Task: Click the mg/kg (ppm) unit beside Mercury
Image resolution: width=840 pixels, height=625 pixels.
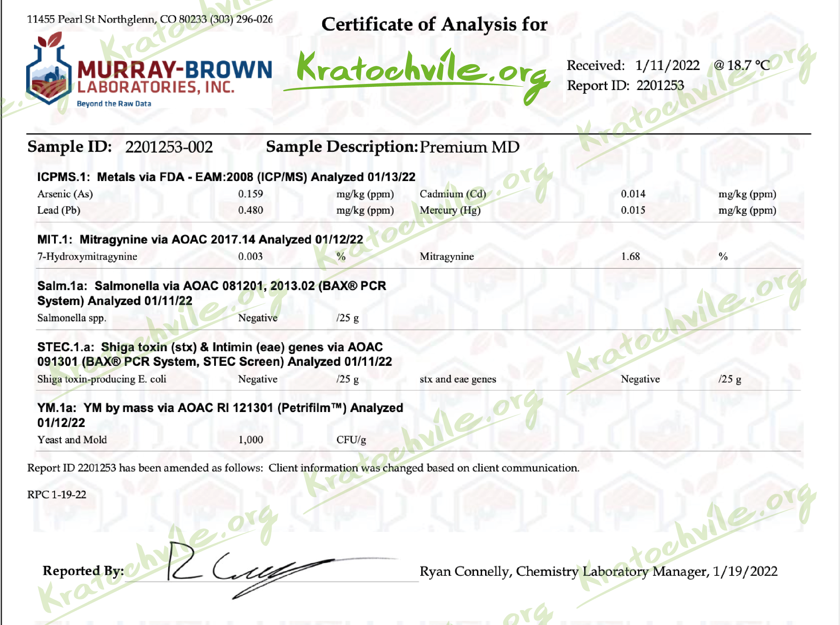Action: tap(747, 211)
